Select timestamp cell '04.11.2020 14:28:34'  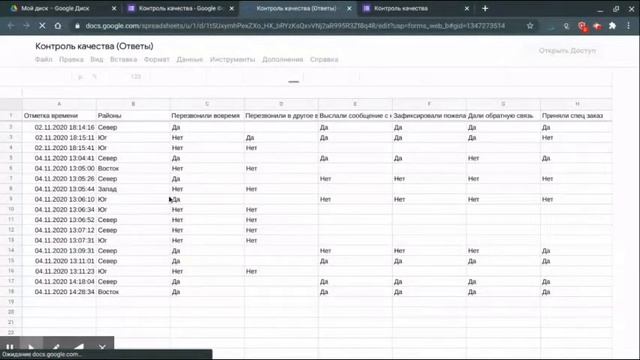coord(59,292)
